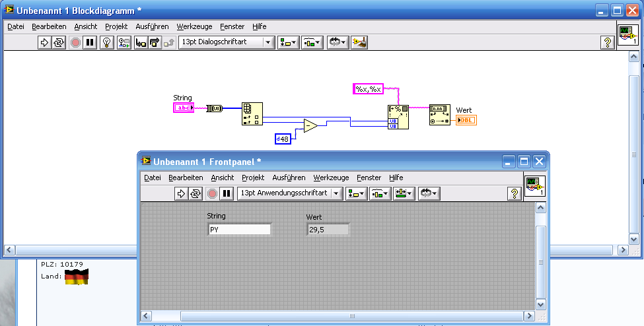Select Index Array node on diagram
644x326 pixels.
tap(252, 114)
